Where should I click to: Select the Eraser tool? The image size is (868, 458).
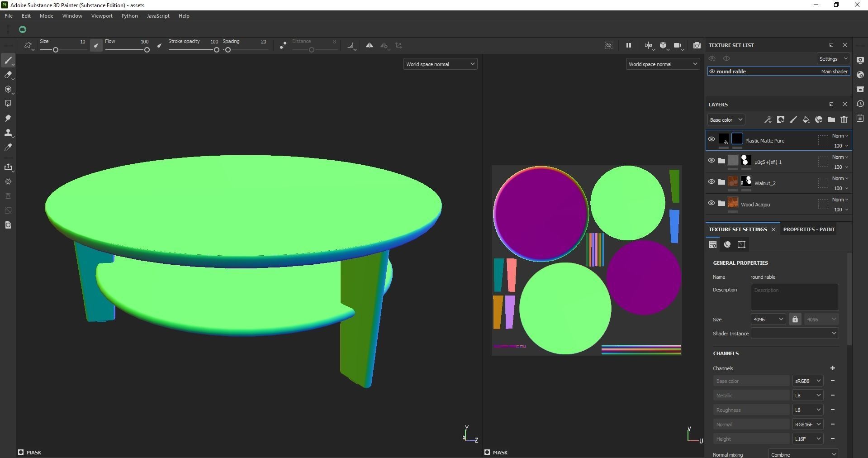[x=8, y=75]
